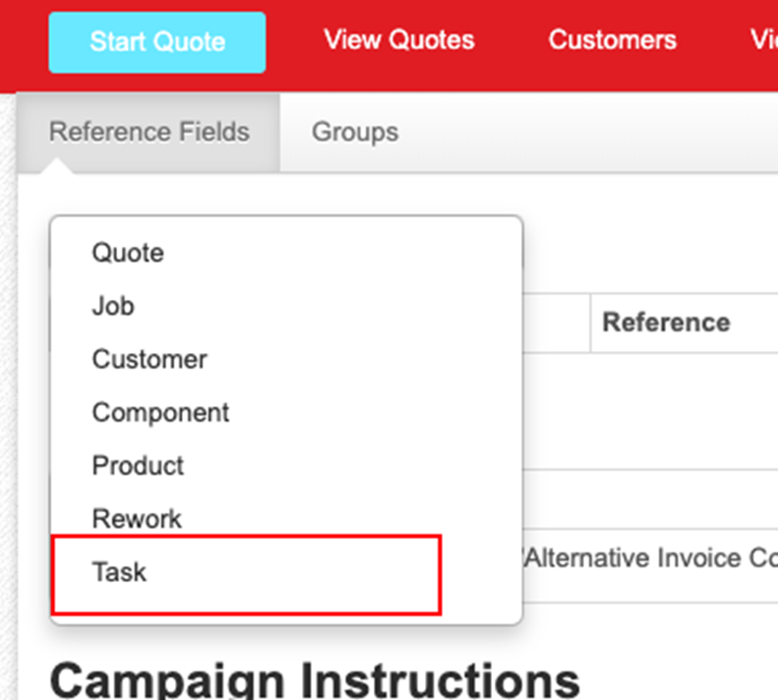Select the Component dropdown option
The width and height of the screenshot is (778, 700).
click(x=160, y=412)
